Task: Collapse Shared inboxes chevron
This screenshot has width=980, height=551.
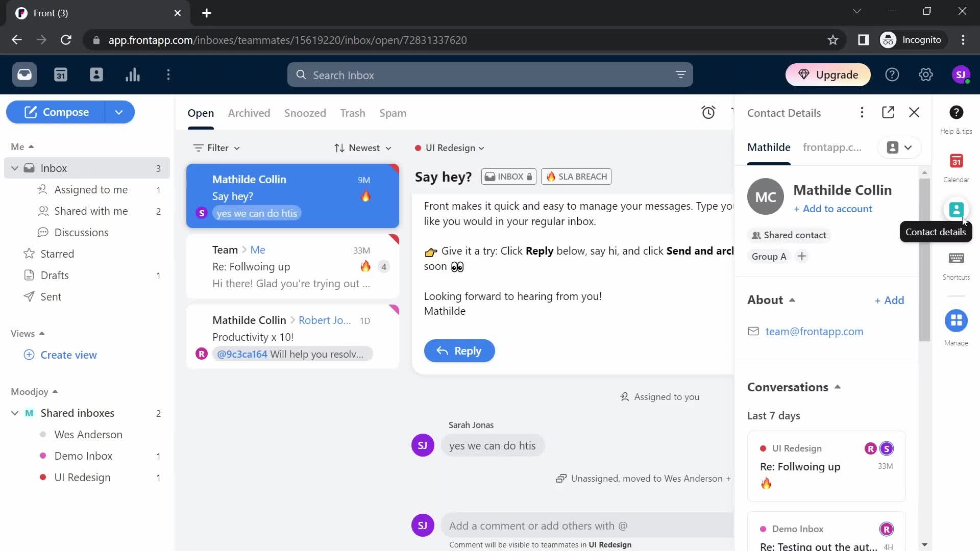Action: (x=15, y=413)
